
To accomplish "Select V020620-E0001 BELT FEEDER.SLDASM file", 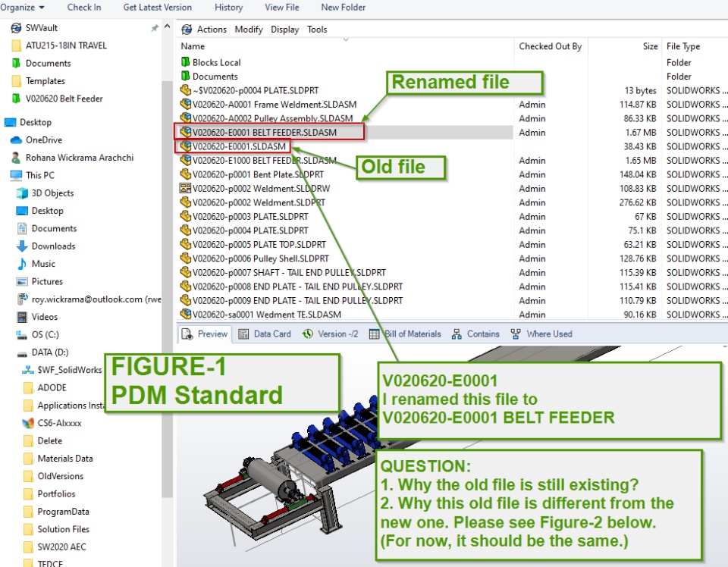I will pyautogui.click(x=259, y=132).
